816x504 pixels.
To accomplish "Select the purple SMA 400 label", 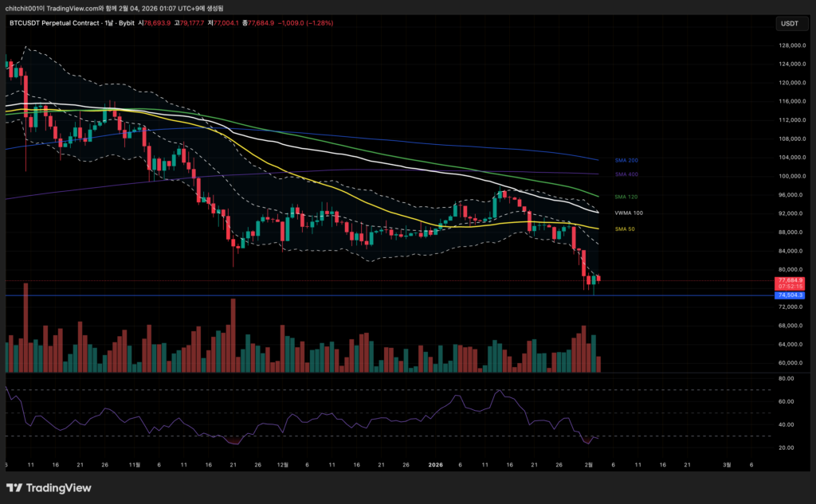I will (x=626, y=174).
